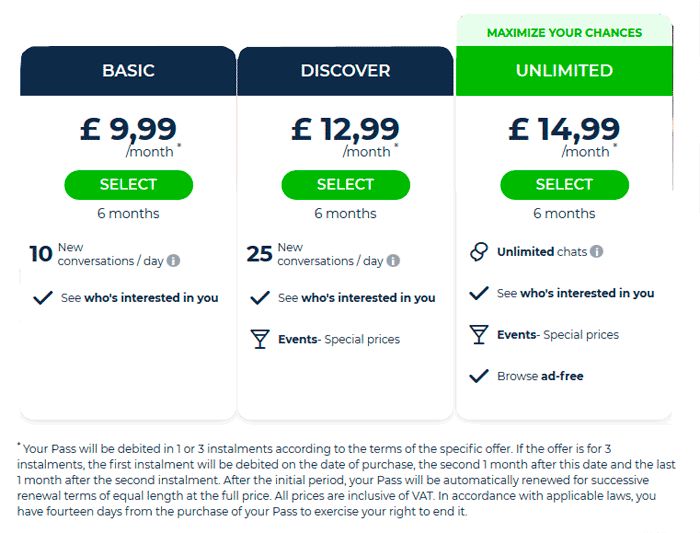Click checkmark in Discover plan interest feature
The image size is (700, 533).
(260, 298)
